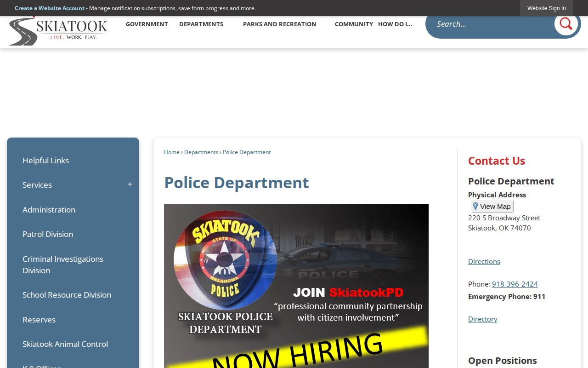Go to Departments breadcrumb
Image resolution: width=588 pixels, height=368 pixels.
(x=201, y=152)
